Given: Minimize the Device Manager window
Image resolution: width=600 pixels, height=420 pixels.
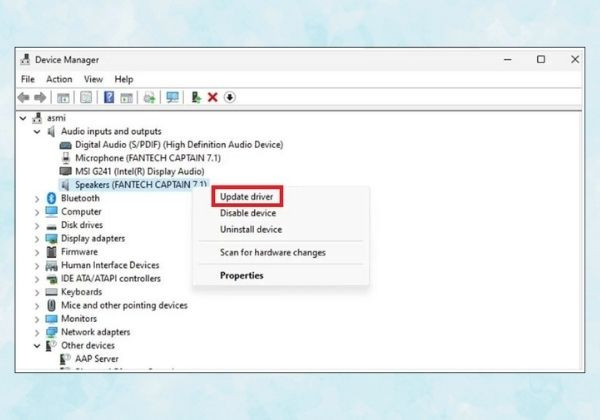Looking at the screenshot, I should tap(507, 60).
